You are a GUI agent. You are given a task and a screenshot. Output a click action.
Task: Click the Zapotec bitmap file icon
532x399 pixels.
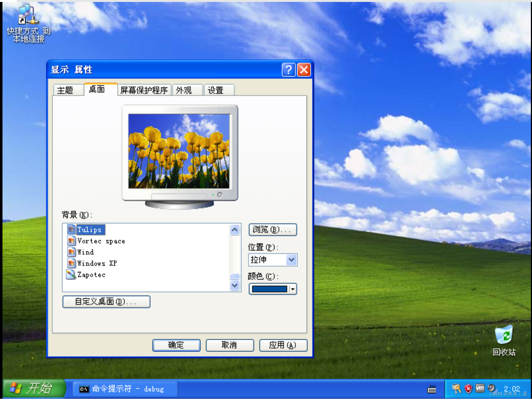(x=71, y=274)
